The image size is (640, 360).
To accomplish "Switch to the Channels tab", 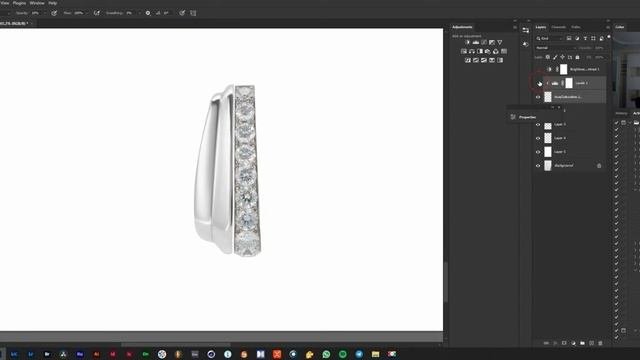I will pyautogui.click(x=559, y=27).
